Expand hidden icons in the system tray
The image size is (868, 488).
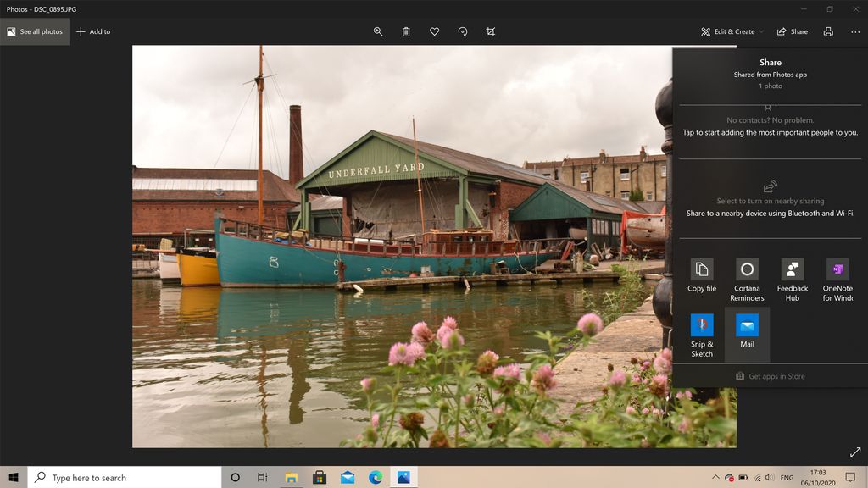(x=717, y=477)
